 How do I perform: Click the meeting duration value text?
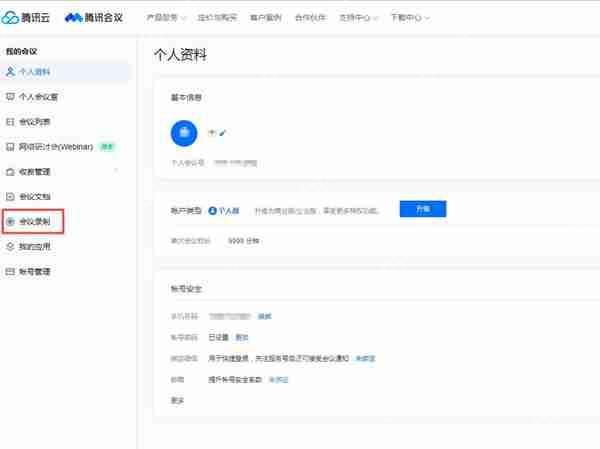tap(243, 241)
